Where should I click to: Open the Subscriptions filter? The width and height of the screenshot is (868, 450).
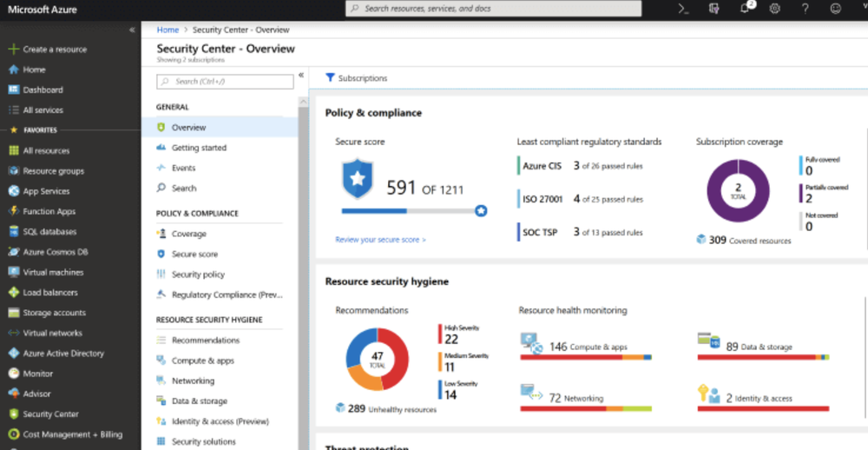pyautogui.click(x=356, y=78)
